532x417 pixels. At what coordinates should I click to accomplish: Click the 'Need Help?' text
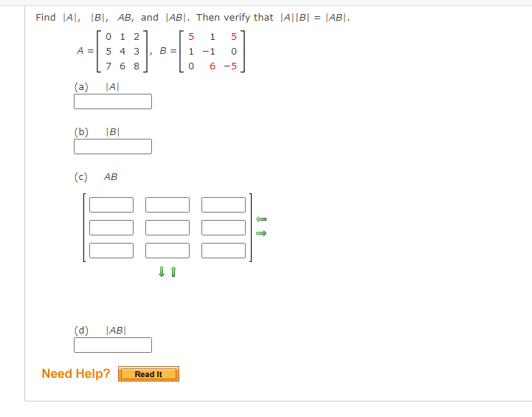point(76,373)
